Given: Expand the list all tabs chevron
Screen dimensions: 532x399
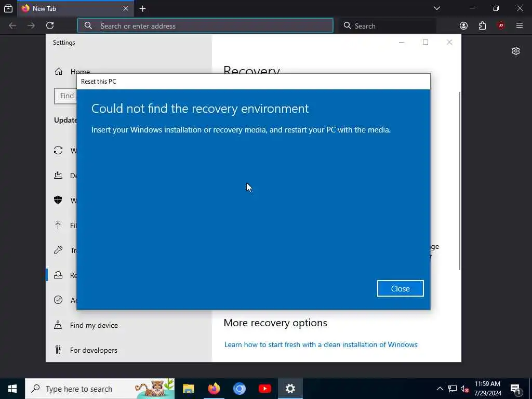Looking at the screenshot, I should click(x=436, y=8).
